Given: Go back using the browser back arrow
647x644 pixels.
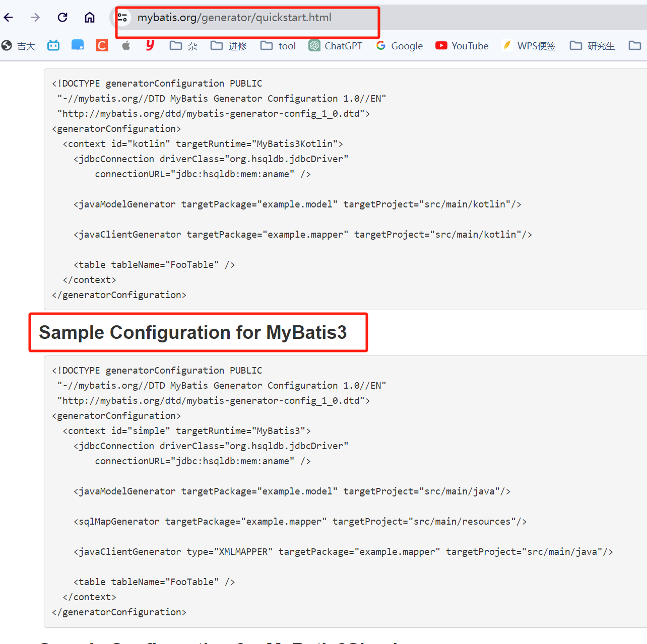Looking at the screenshot, I should tap(9, 18).
